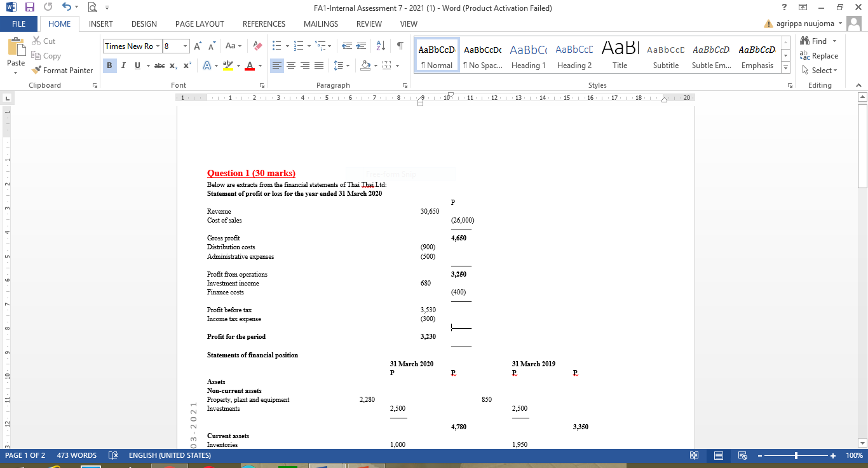Align the text to the right
This screenshot has height=468, width=868.
[304, 65]
